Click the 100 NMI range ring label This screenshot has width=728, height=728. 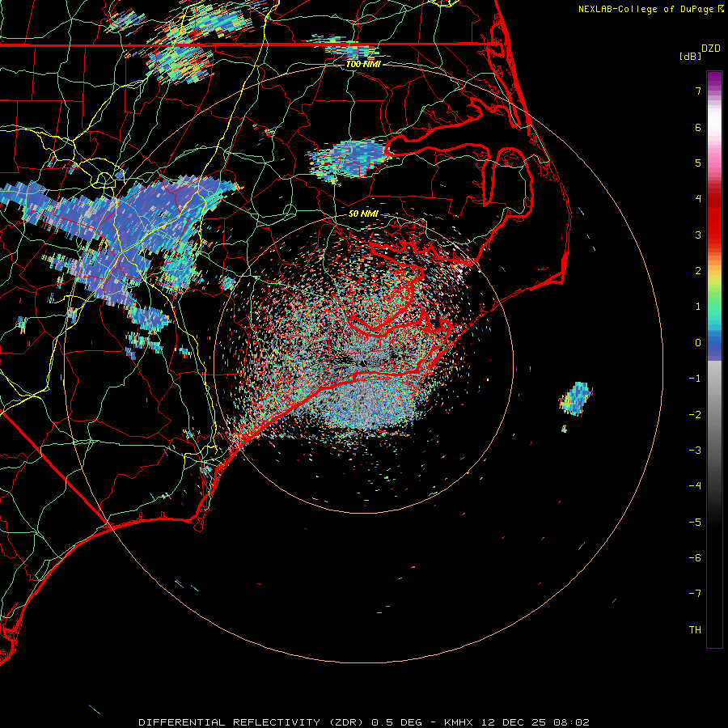click(x=363, y=64)
